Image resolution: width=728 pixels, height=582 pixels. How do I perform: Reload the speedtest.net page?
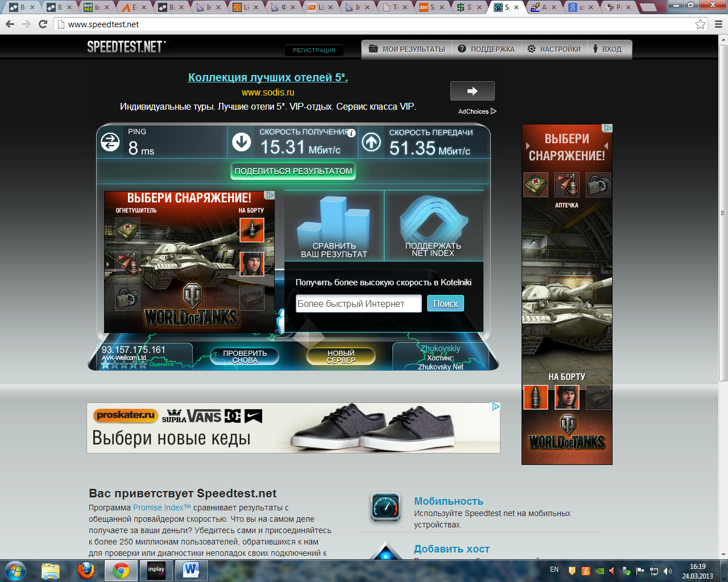click(43, 24)
